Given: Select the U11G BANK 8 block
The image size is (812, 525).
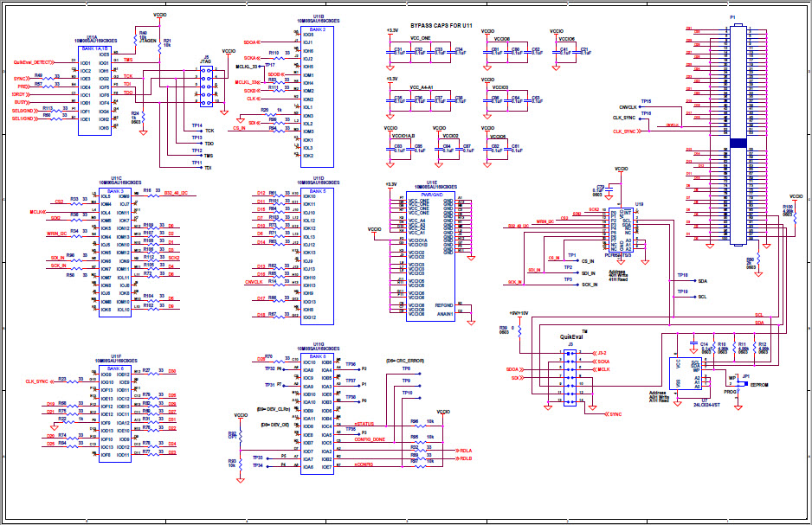Looking at the screenshot, I should click(317, 413).
